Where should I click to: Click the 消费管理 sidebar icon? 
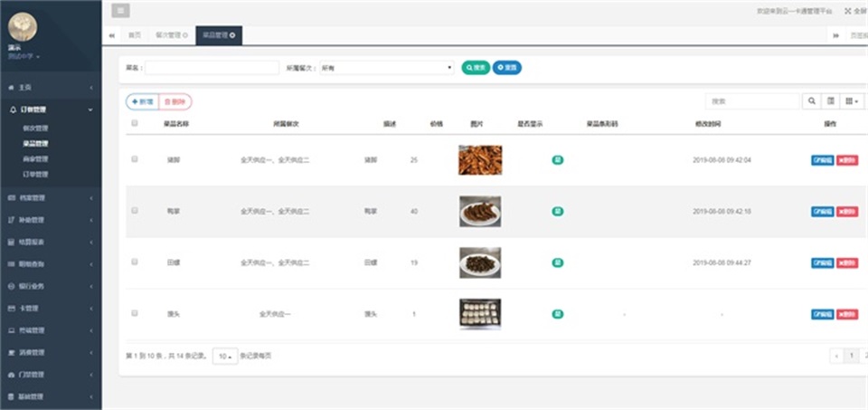(12, 352)
